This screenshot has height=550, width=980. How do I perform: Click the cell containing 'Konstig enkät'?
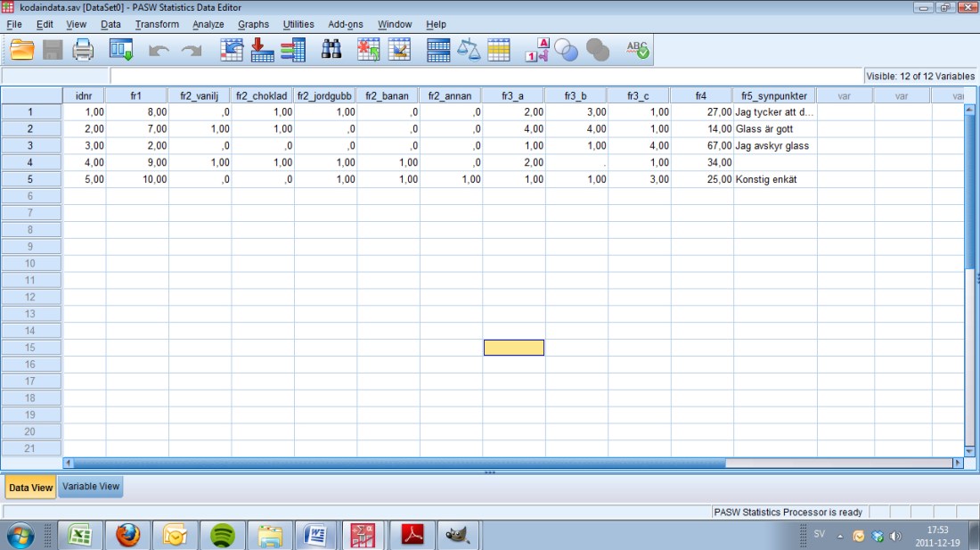773,179
